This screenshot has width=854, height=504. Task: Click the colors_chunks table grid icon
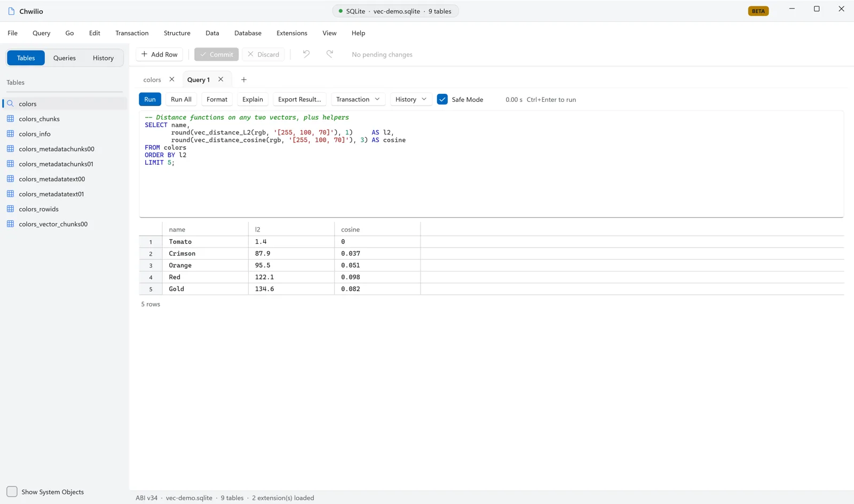tap(10, 118)
